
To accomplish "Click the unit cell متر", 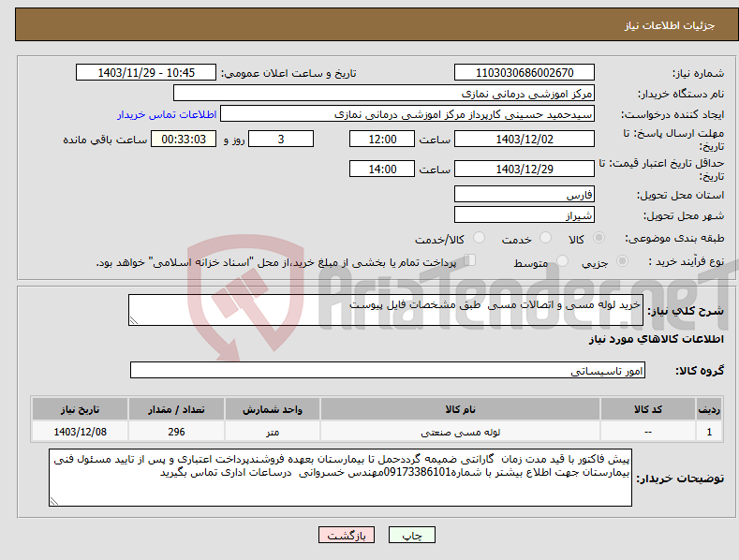I will pyautogui.click(x=273, y=432).
